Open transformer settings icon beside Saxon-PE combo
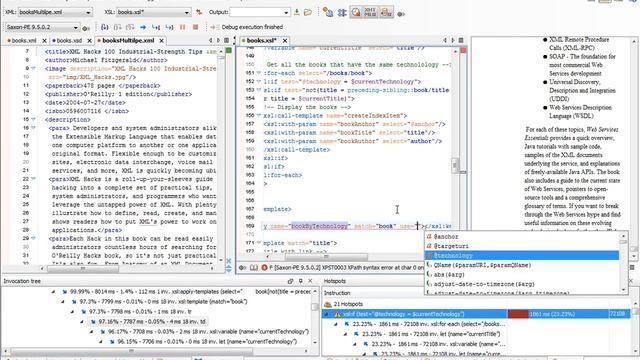 86,28
